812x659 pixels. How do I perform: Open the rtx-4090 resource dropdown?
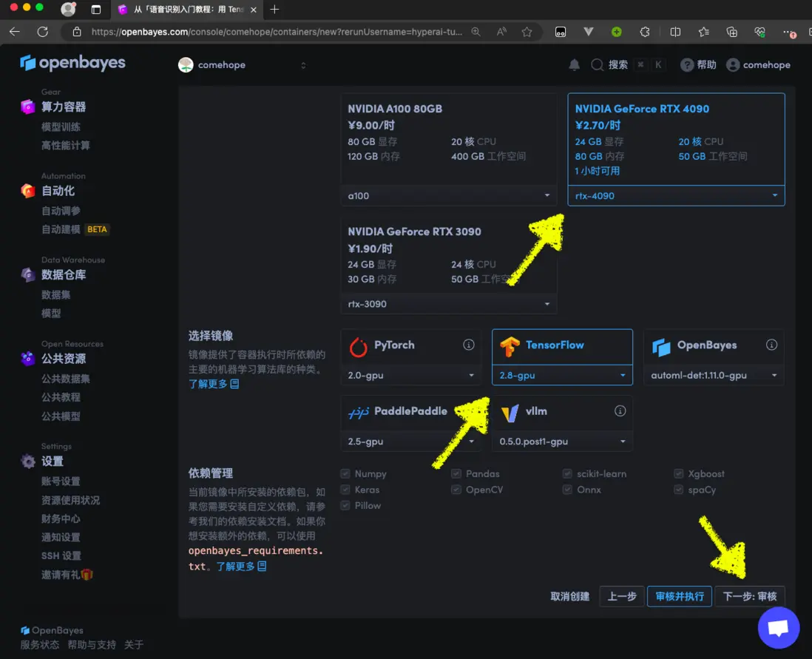(x=677, y=195)
